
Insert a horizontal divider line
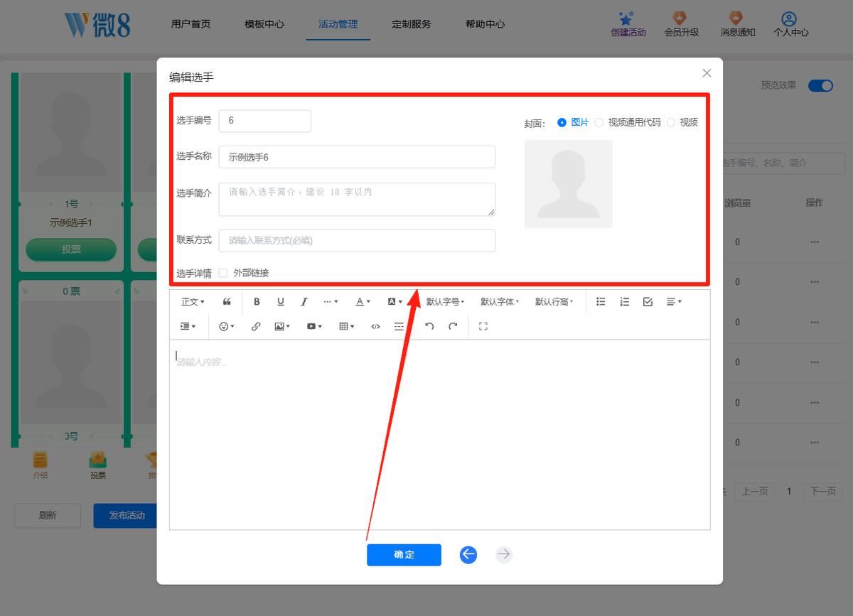(399, 326)
